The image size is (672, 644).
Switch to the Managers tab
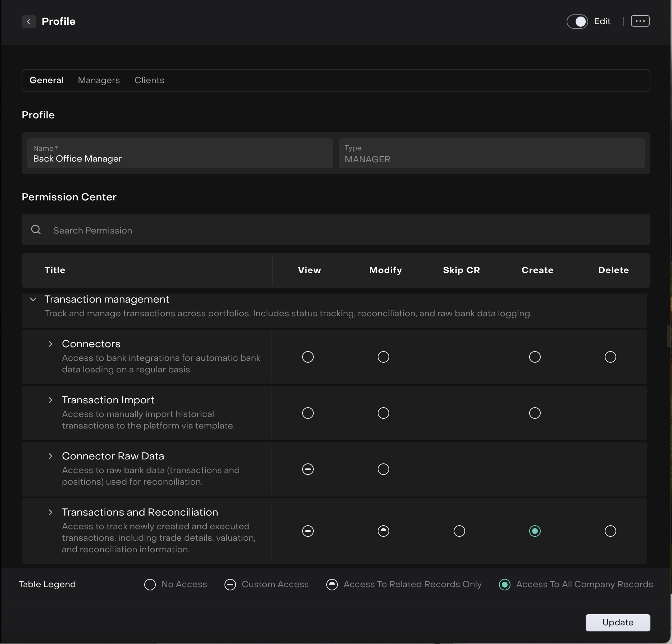(99, 80)
